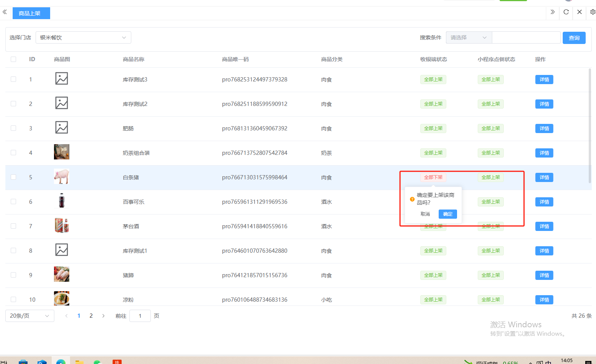The width and height of the screenshot is (596, 364).
Task: Open Microsoft Edge from the taskbar
Action: pos(61,361)
